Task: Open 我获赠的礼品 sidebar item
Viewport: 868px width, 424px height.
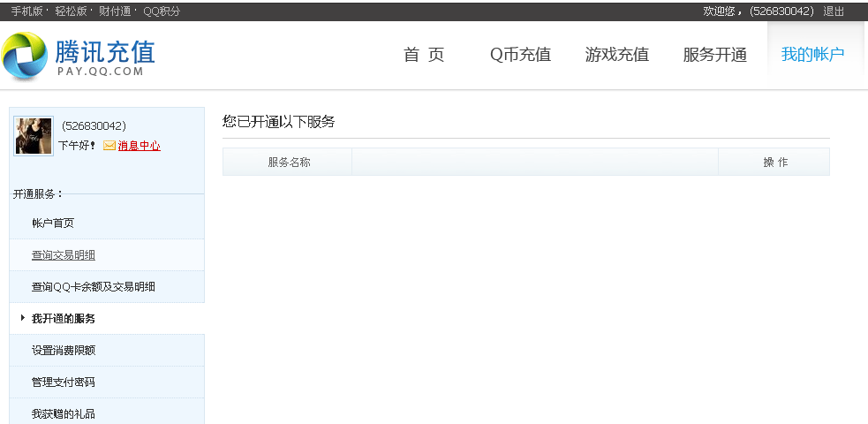Action: [63, 414]
